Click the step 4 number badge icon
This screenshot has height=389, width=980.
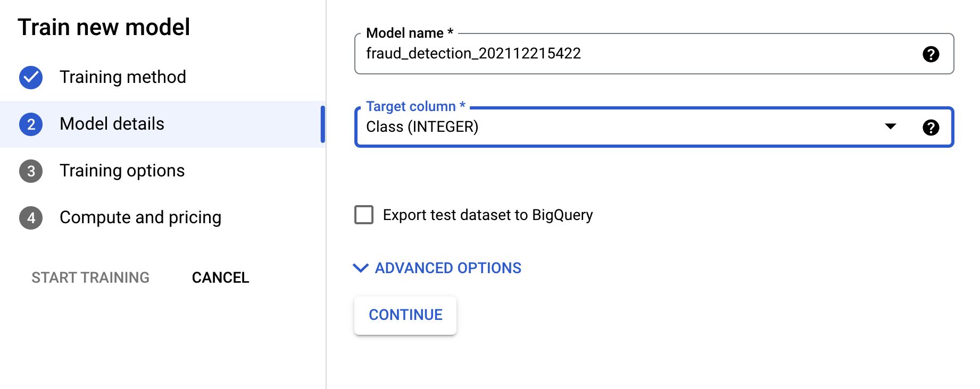coord(31,218)
